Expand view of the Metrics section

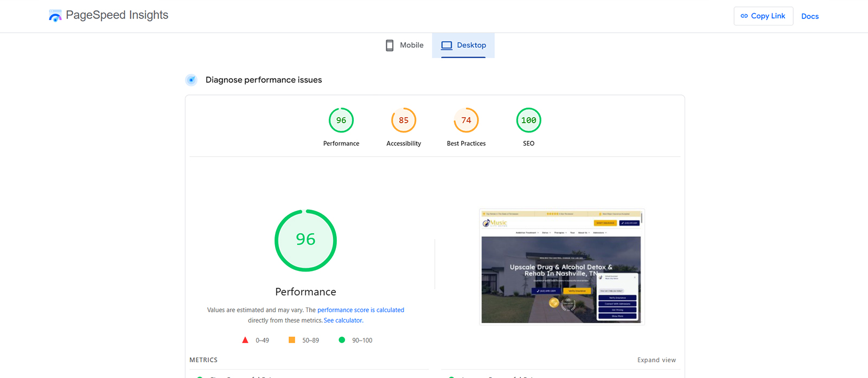click(x=656, y=360)
